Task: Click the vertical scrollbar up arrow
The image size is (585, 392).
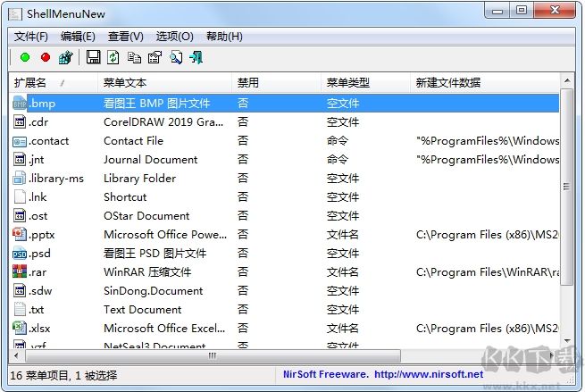Action: (567, 80)
